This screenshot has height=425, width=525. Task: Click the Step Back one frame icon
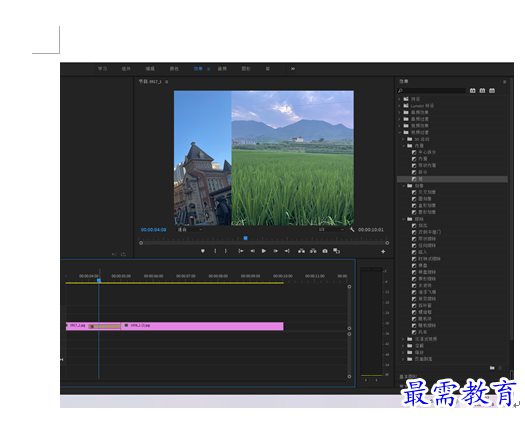[252, 251]
